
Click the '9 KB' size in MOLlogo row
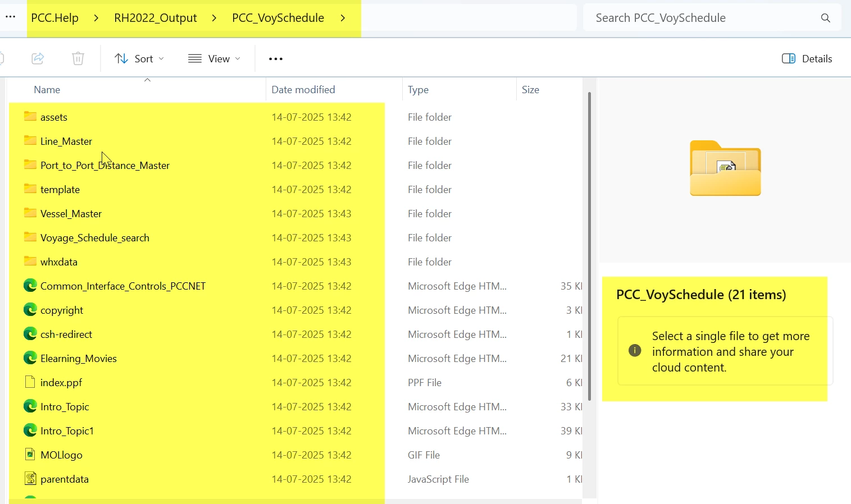click(x=574, y=455)
